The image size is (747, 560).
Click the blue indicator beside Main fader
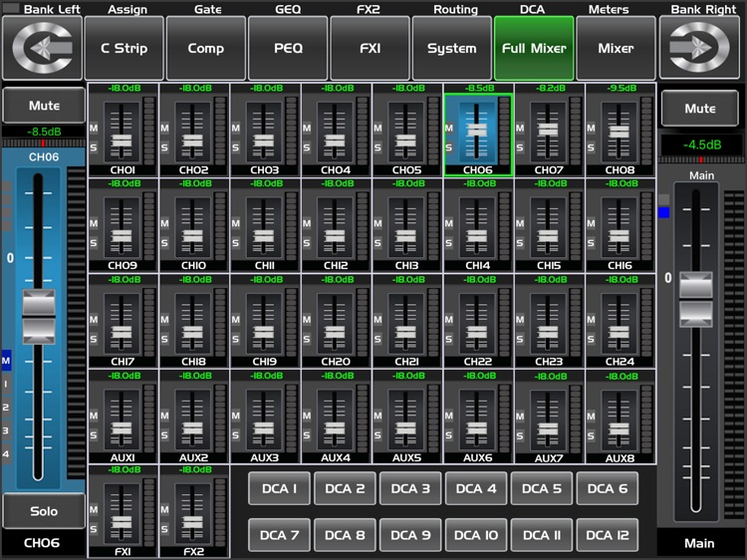point(663,212)
